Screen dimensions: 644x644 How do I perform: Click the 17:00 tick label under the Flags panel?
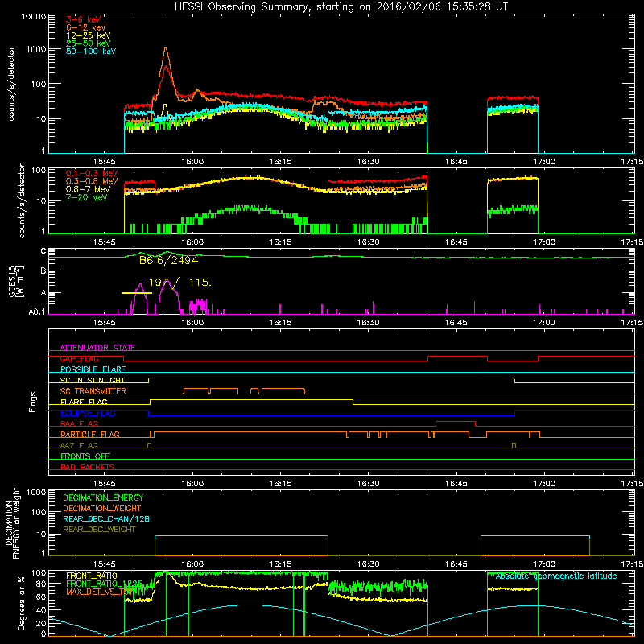coord(544,484)
